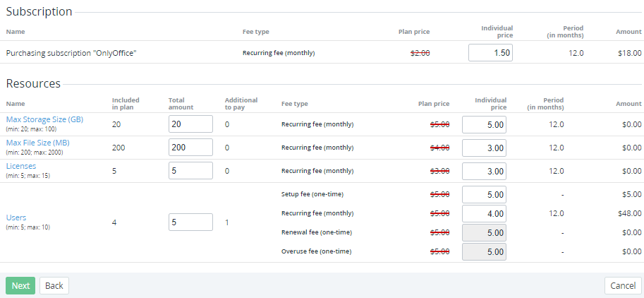Cancel the subscription order
Image resolution: width=644 pixels, height=298 pixels.
point(623,285)
